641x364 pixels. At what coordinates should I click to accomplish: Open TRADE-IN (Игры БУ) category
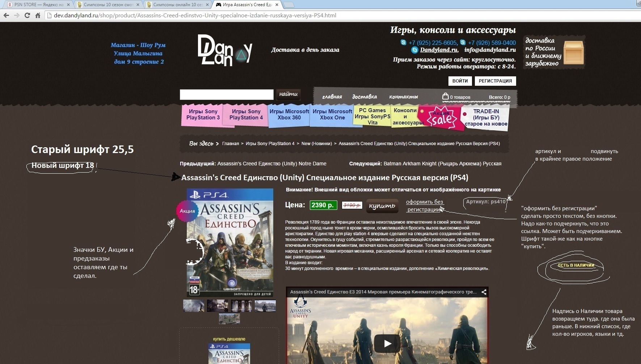pos(486,118)
